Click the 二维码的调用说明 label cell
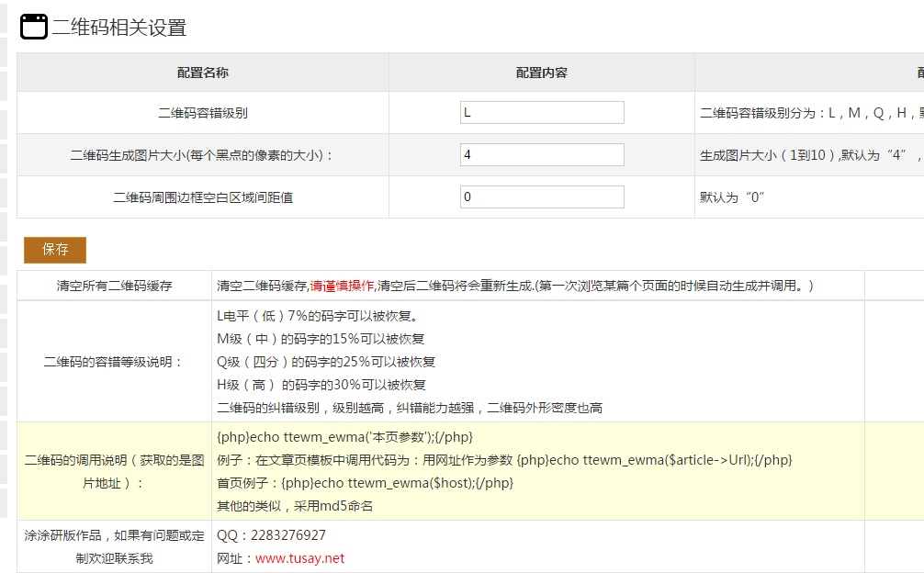The width and height of the screenshot is (924, 573). point(114,471)
